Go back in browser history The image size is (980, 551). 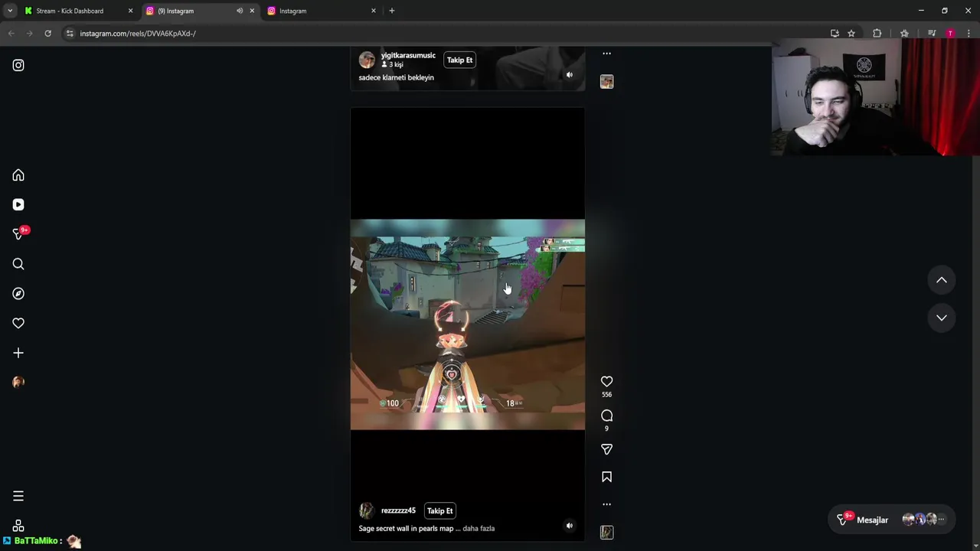[11, 33]
